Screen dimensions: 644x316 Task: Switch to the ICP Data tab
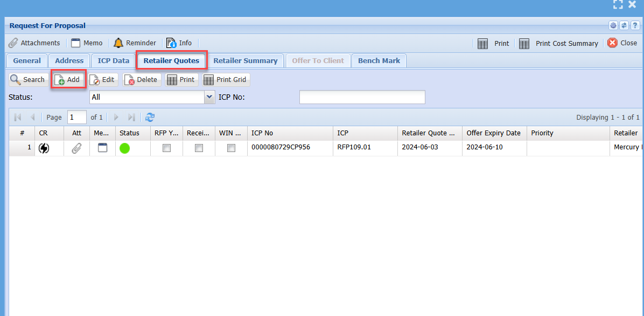(114, 61)
